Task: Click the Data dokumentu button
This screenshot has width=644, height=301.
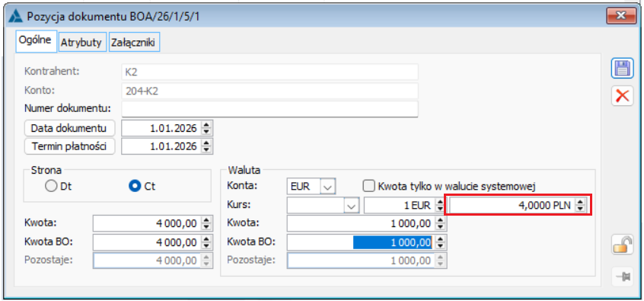Action: tap(70, 128)
